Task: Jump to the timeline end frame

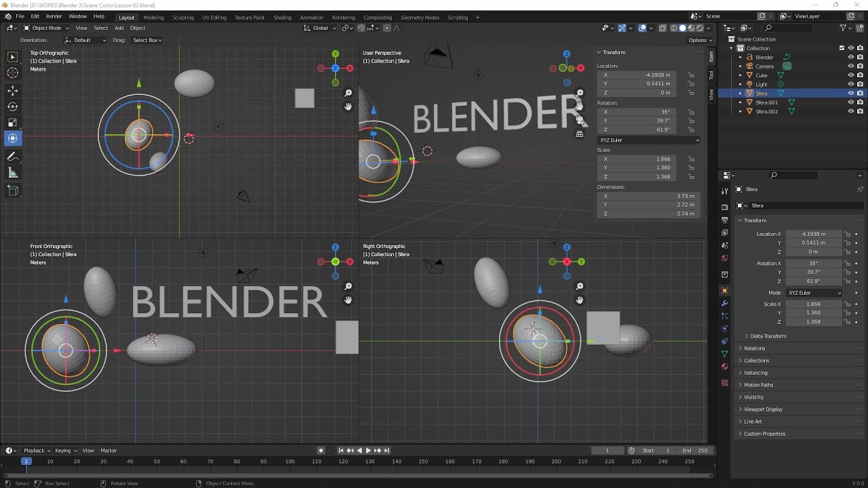Action: point(387,450)
